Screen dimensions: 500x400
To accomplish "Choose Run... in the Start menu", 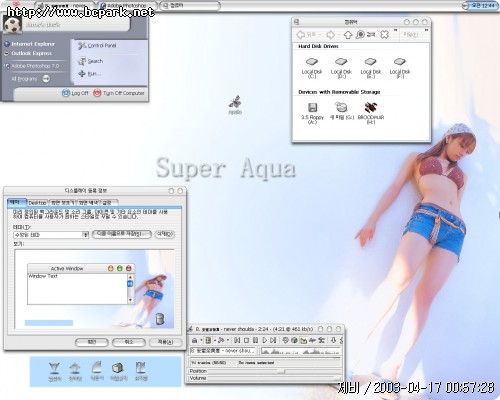I will pos(89,74).
